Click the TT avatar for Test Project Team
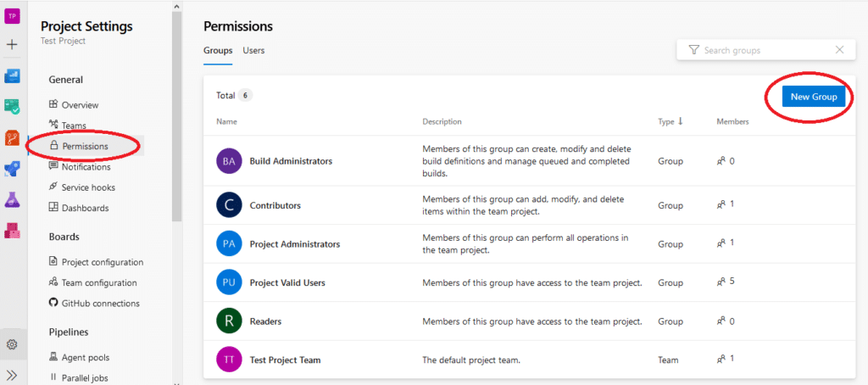Image resolution: width=868 pixels, height=385 pixels. click(229, 360)
